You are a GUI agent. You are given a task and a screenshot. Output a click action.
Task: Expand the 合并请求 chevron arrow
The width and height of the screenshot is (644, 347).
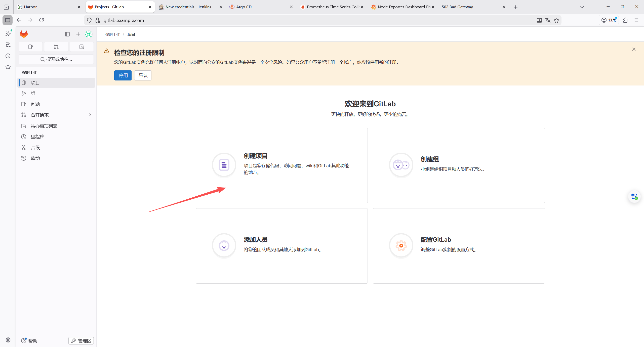click(x=90, y=115)
